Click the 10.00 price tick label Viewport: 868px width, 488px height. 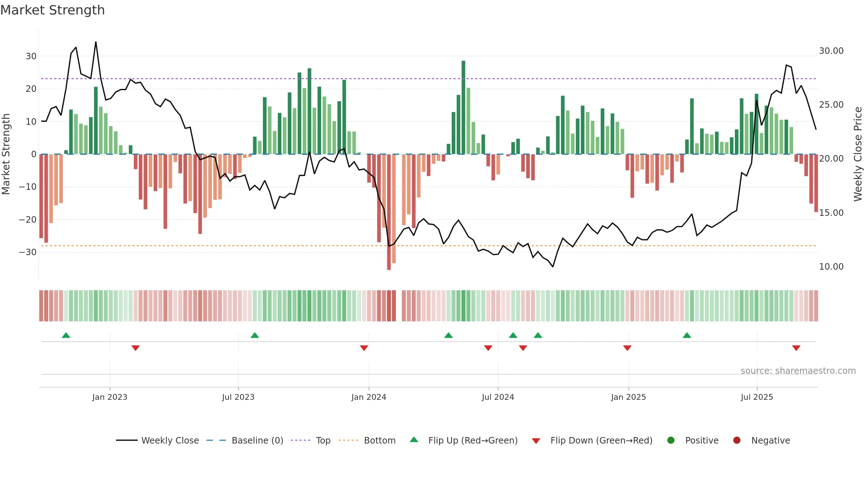point(831,266)
